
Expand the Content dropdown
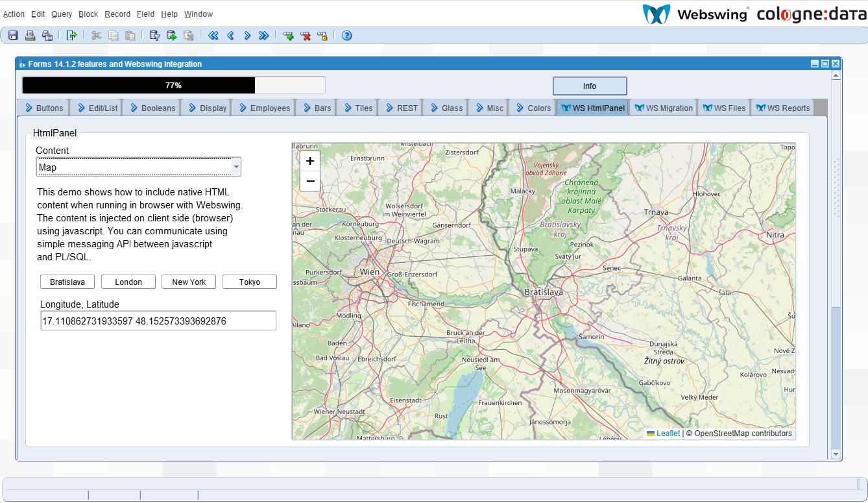point(236,167)
